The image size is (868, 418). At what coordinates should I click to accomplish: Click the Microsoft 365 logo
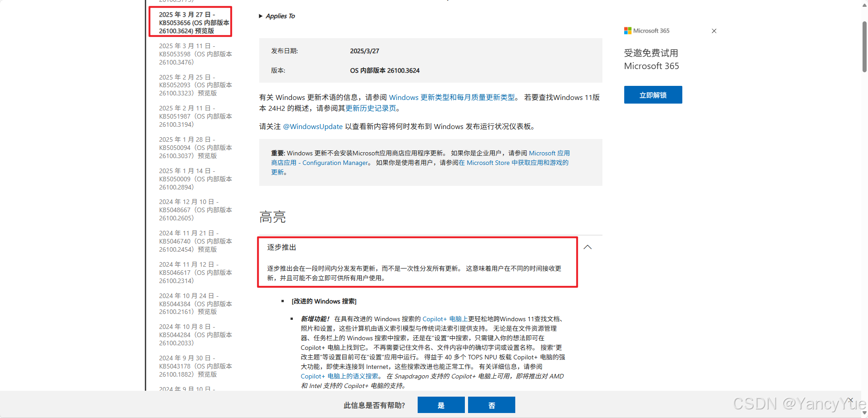click(646, 31)
